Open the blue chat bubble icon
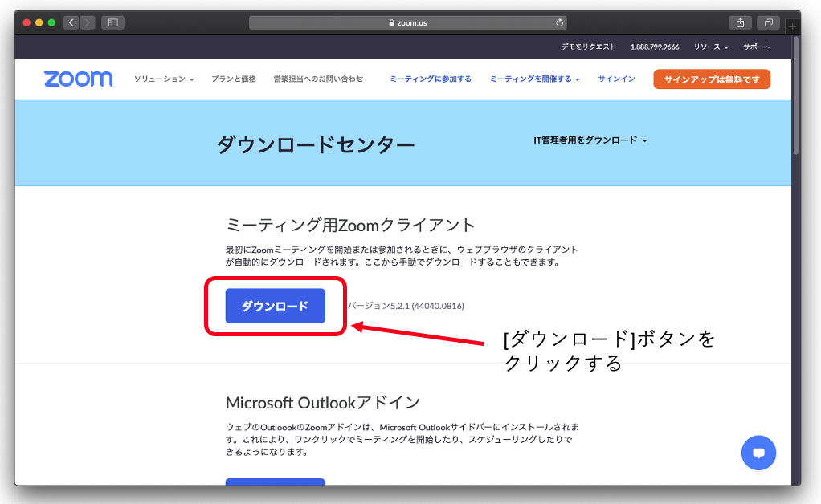821x504 pixels. tap(758, 453)
